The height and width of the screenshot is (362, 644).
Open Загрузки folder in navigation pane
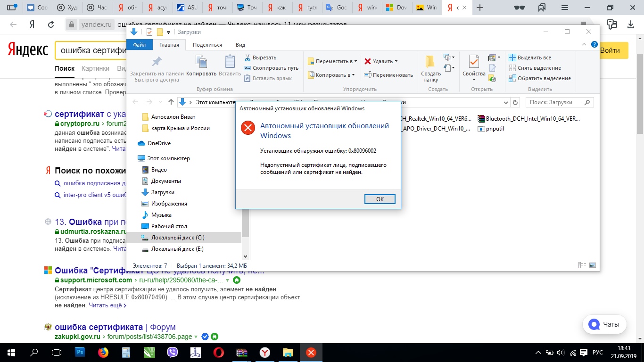(x=163, y=192)
